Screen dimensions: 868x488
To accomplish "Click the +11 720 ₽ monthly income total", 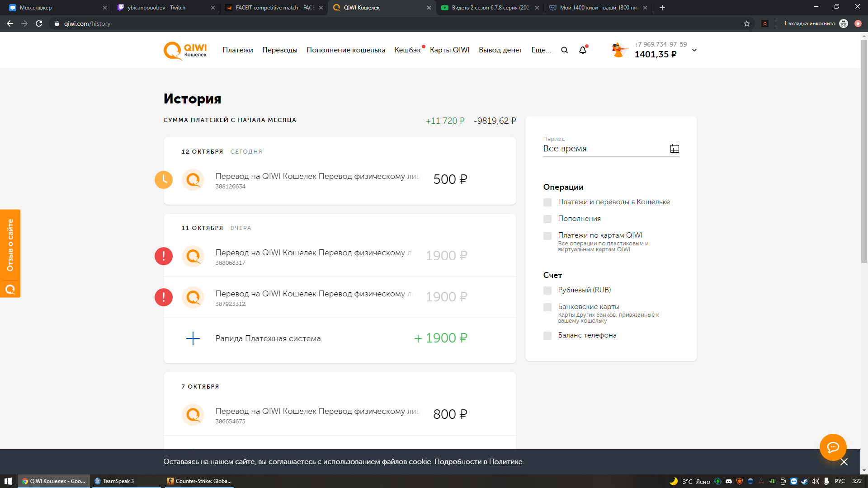I will (x=445, y=121).
